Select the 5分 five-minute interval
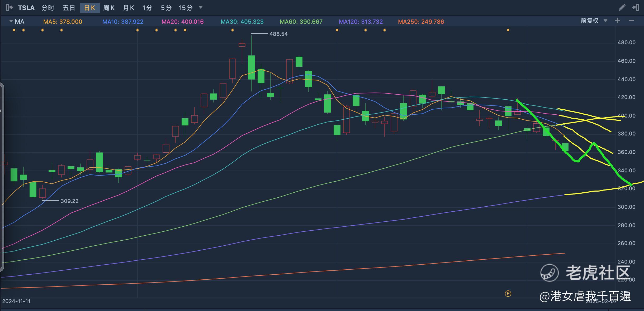644x311 pixels. [166, 8]
